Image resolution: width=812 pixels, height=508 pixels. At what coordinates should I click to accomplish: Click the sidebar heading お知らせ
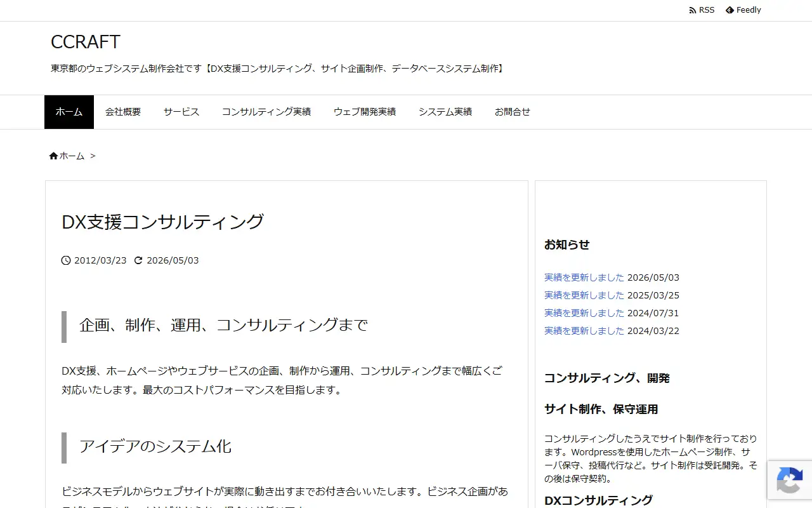(567, 244)
